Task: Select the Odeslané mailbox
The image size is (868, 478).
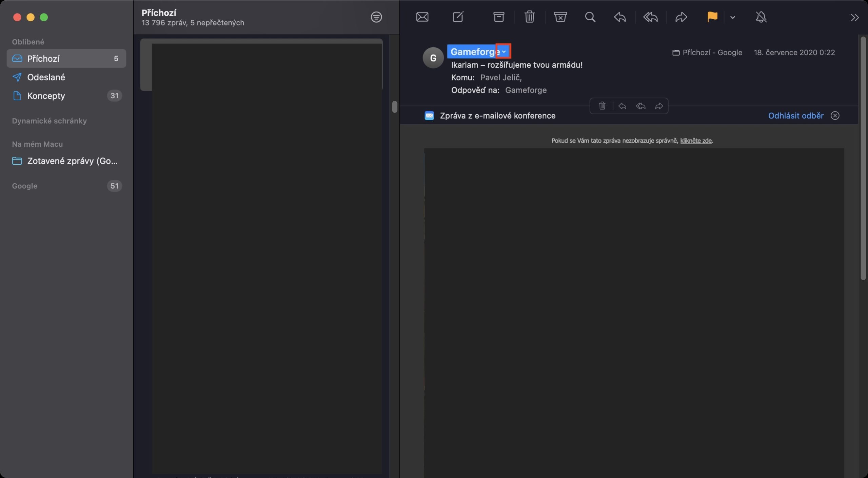Action: point(46,77)
